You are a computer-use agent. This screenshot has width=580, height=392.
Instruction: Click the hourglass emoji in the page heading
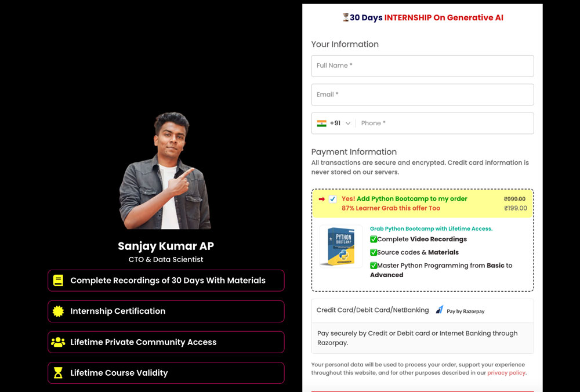point(346,17)
